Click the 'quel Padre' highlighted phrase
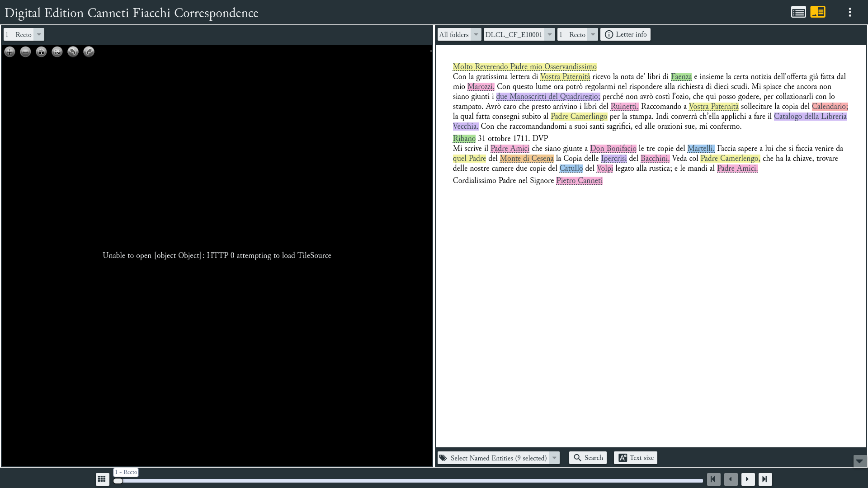The width and height of the screenshot is (868, 488). (469, 159)
